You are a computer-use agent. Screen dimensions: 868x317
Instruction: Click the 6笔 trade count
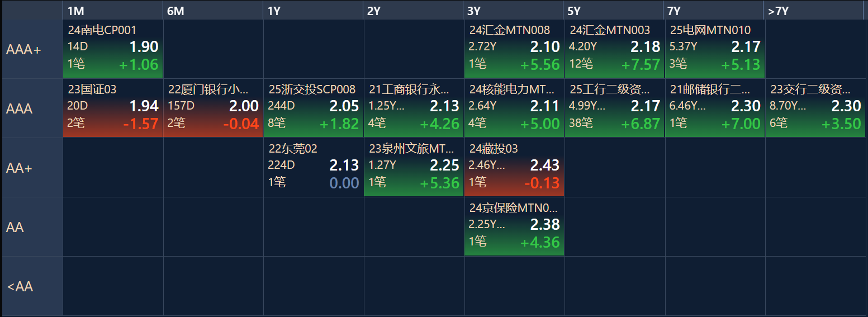[779, 124]
